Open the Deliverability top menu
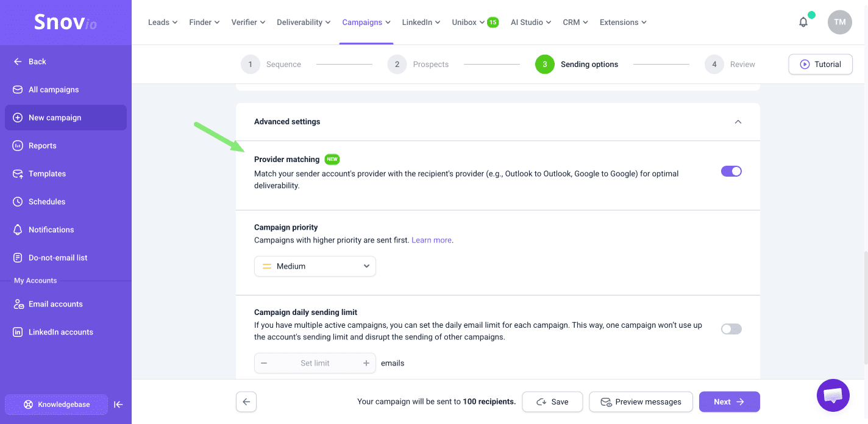The height and width of the screenshot is (424, 868). pos(303,23)
